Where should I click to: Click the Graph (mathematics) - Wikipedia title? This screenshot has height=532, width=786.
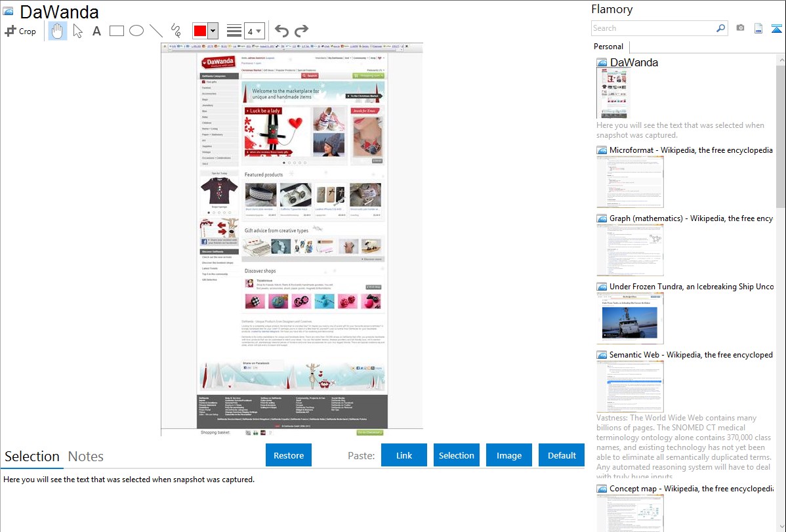coord(691,218)
